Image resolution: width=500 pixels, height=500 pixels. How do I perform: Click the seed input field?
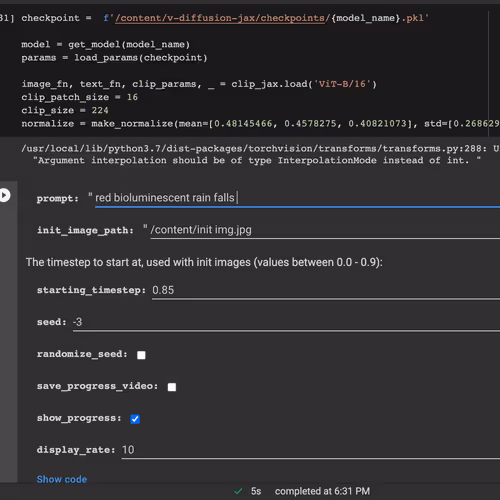click(x=286, y=322)
